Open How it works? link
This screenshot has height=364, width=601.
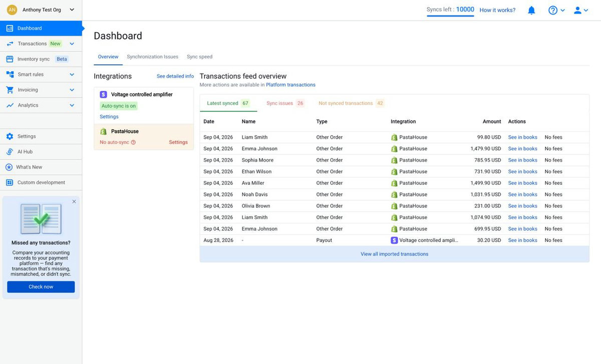click(497, 10)
